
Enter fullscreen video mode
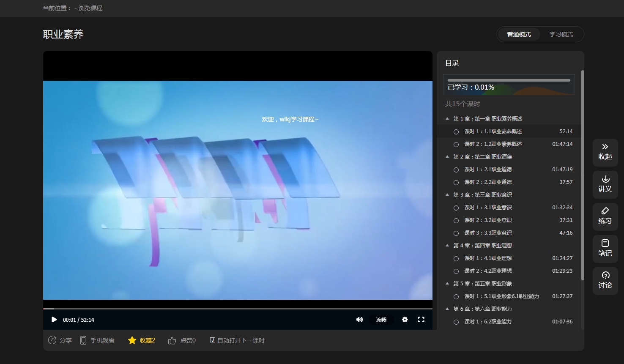click(421, 320)
